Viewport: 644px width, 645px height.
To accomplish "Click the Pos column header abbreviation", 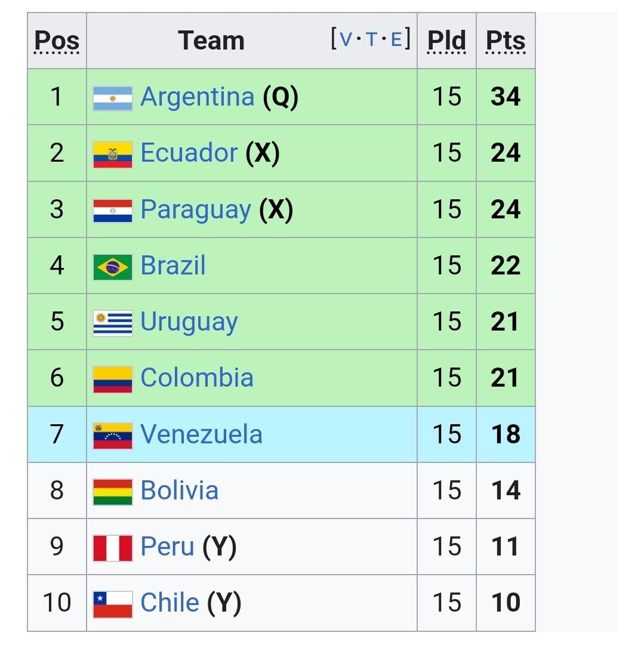I will tap(57, 41).
